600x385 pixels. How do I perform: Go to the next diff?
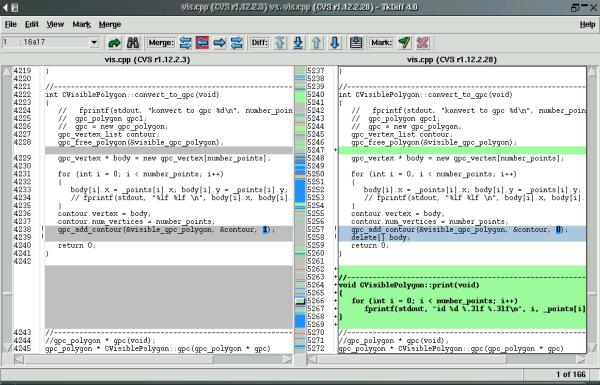click(334, 42)
